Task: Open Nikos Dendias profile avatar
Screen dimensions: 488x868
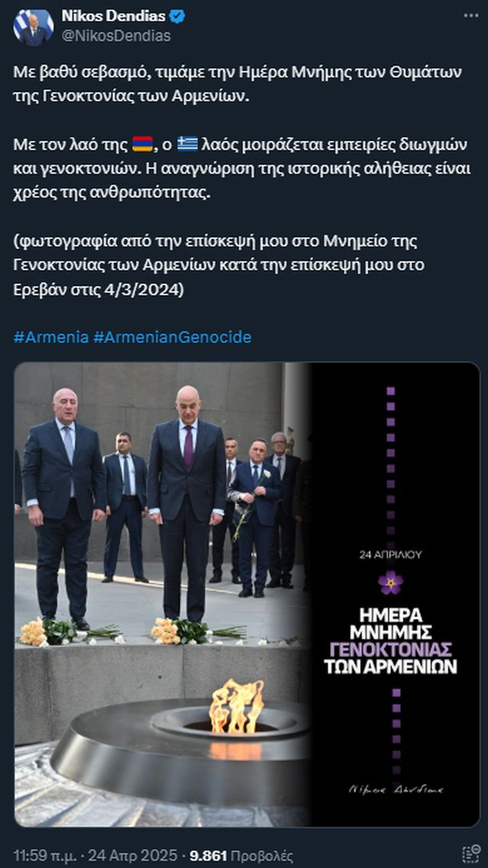Action: 34,26
